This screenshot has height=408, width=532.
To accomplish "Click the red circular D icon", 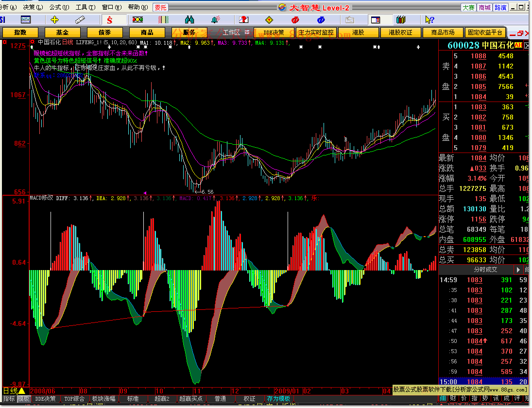I will pyautogui.click(x=295, y=19).
